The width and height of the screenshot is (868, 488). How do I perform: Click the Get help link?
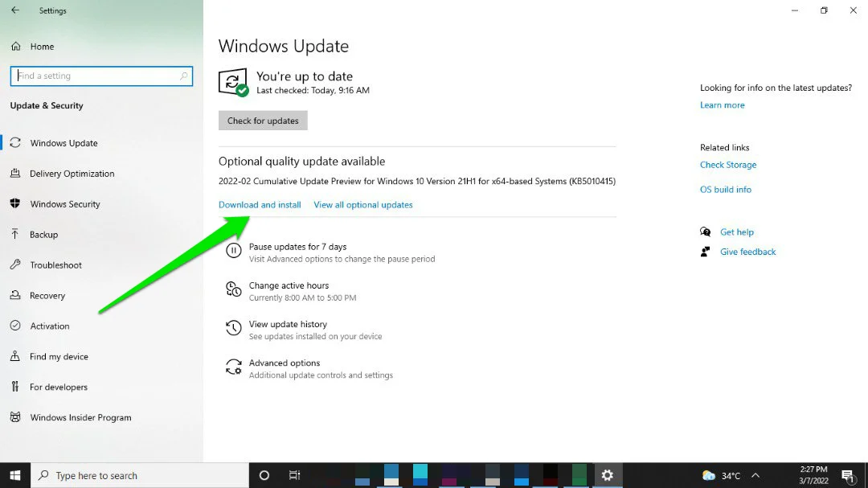pos(737,232)
